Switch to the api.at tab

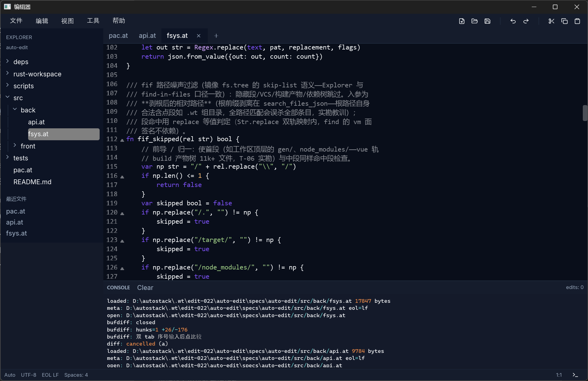point(147,36)
